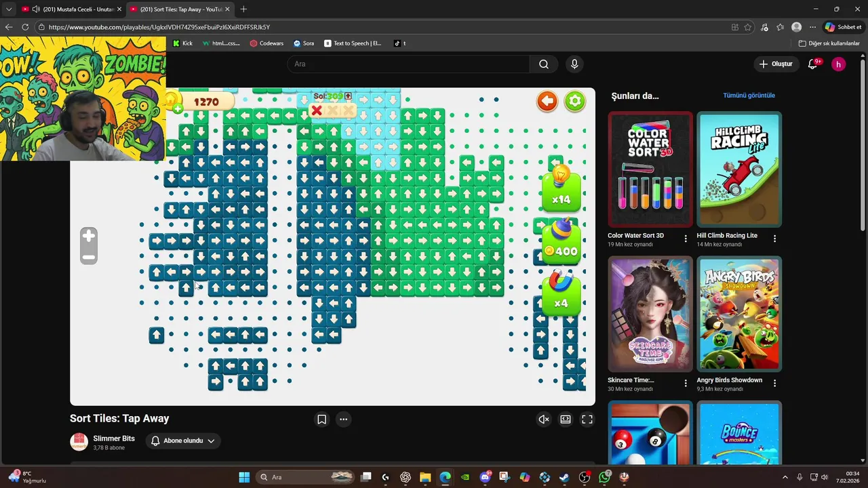This screenshot has height=488, width=868.
Task: Mute the Mustafa Ceceli tab audio
Action: (x=35, y=9)
